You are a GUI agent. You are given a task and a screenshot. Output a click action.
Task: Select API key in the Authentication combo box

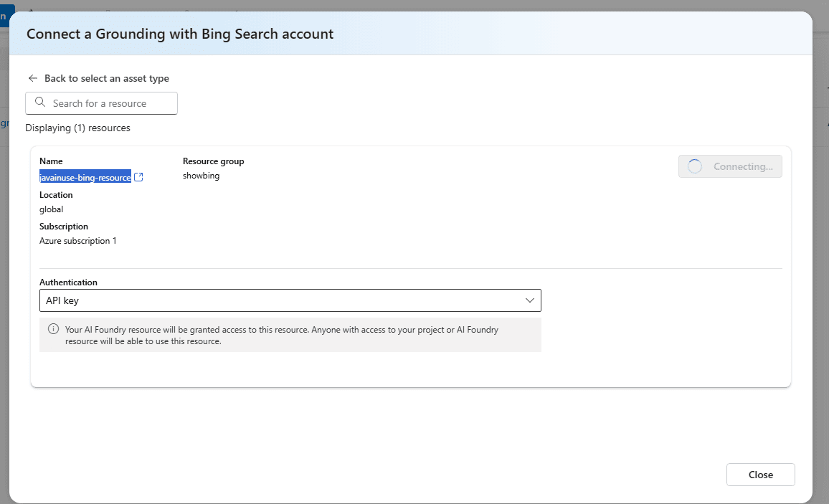[x=290, y=300]
